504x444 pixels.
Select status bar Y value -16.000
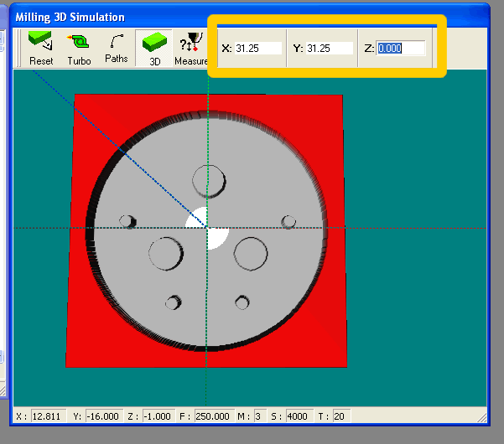[105, 416]
